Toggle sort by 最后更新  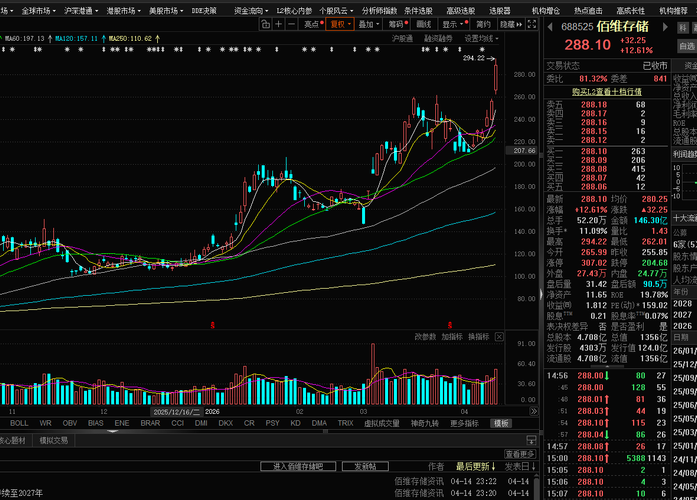476,466
